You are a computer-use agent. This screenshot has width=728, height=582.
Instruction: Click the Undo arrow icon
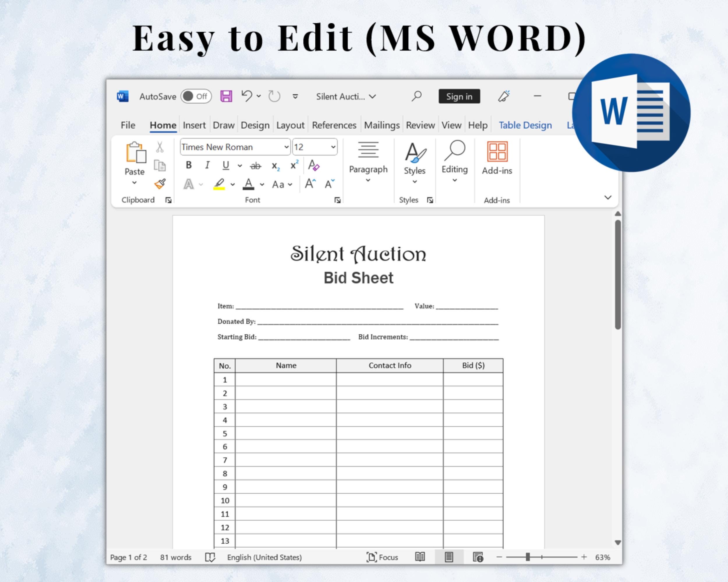click(247, 96)
